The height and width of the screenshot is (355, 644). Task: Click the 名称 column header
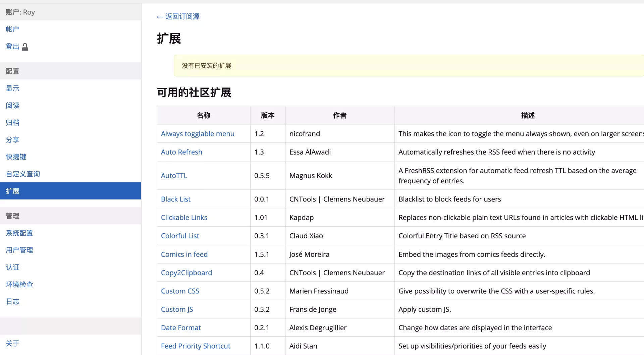[204, 115]
